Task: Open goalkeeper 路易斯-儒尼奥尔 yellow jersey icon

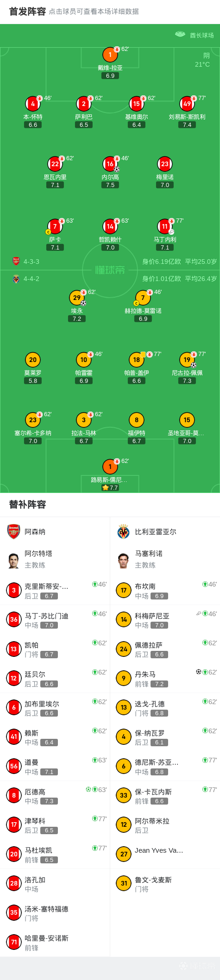Action: (x=110, y=467)
